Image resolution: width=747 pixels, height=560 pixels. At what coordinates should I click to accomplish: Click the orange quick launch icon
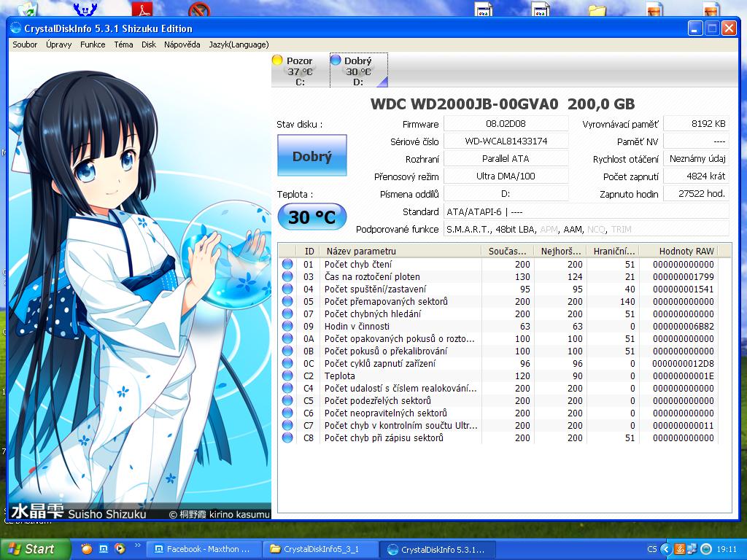click(86, 549)
